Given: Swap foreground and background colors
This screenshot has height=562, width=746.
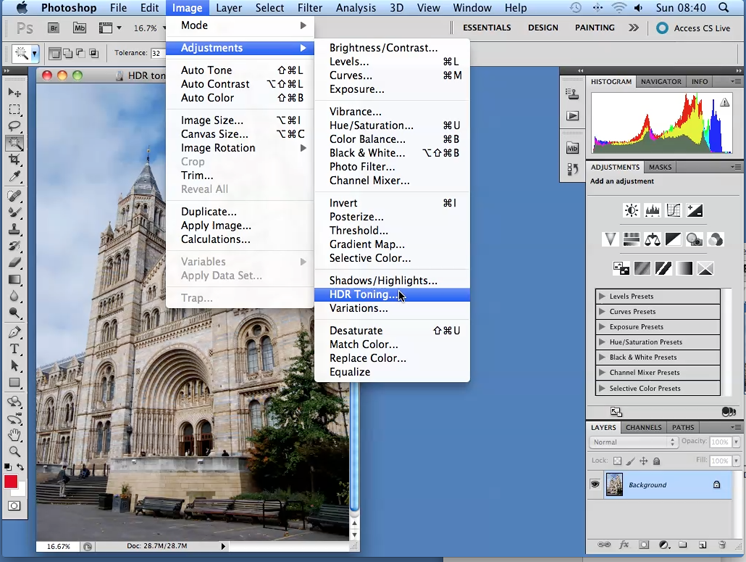Looking at the screenshot, I should (x=20, y=467).
